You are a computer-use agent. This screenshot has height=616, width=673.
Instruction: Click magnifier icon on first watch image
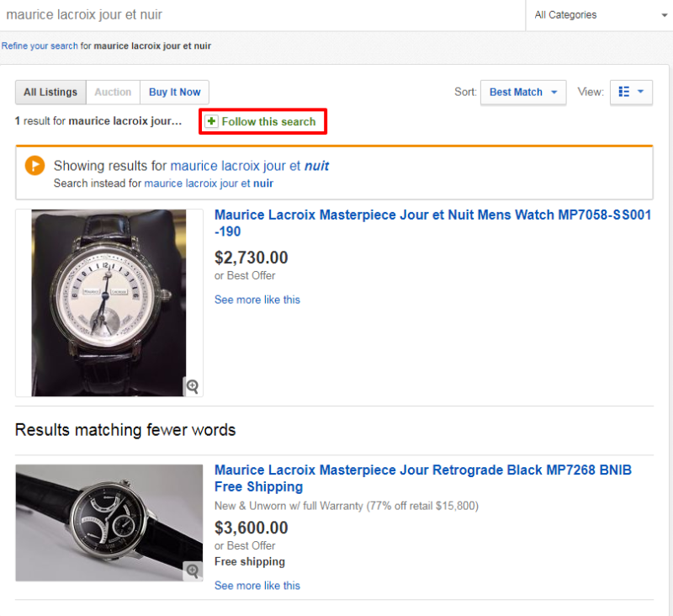pyautogui.click(x=193, y=386)
